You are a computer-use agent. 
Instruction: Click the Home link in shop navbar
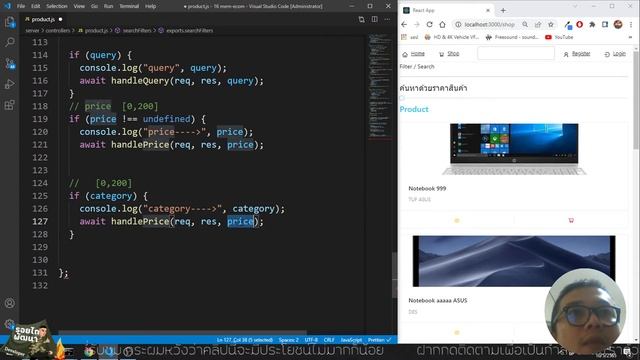coord(413,54)
